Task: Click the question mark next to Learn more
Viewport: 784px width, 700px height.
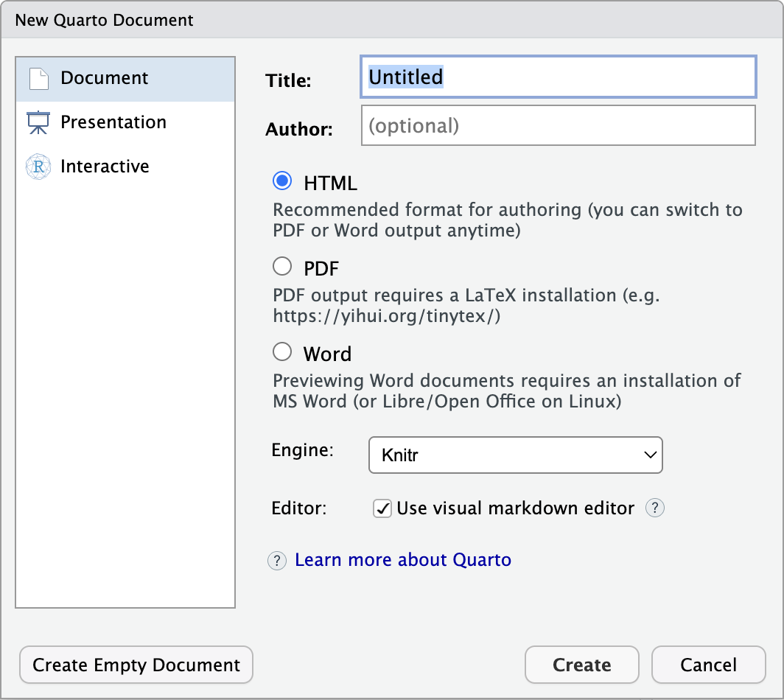Action: point(276,561)
